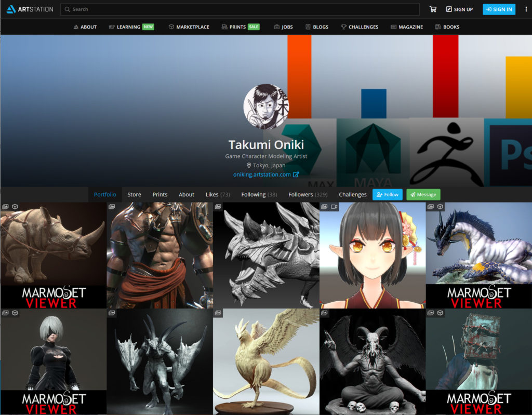Click the SIGN IN button
The width and height of the screenshot is (532, 415).
pyautogui.click(x=499, y=9)
